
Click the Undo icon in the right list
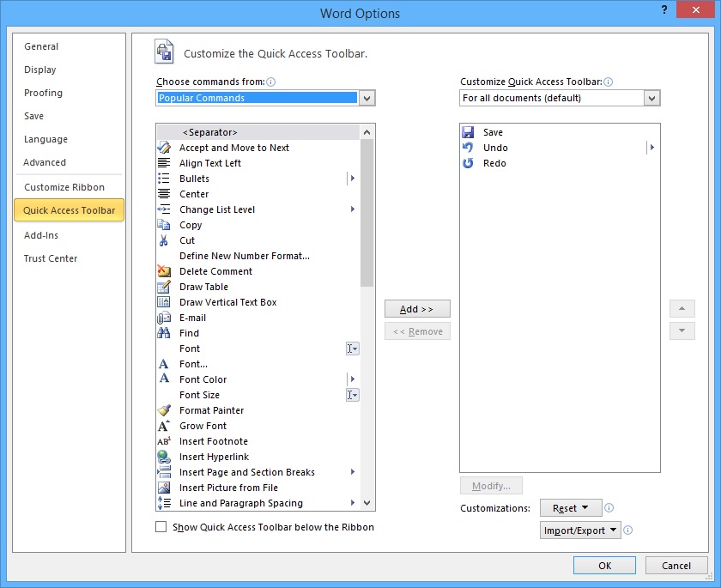point(468,148)
